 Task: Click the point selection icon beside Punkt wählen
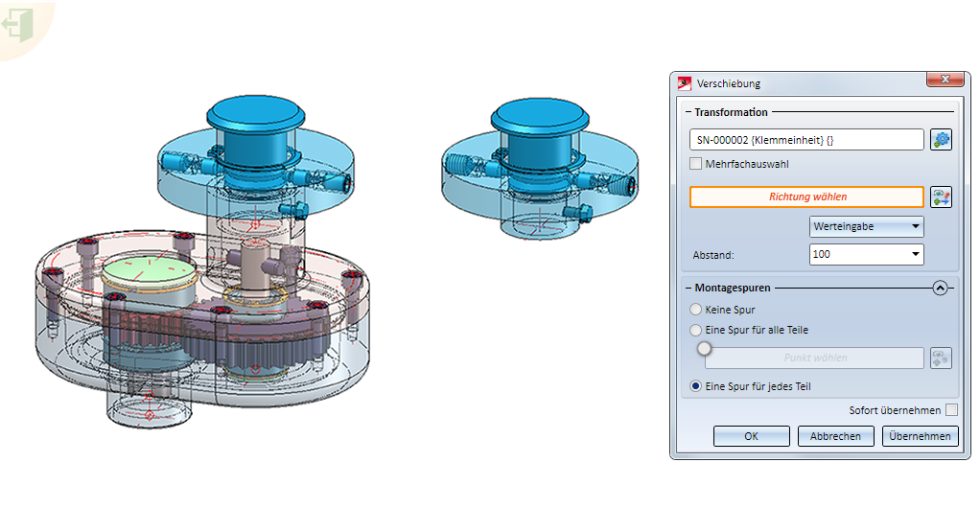941,358
